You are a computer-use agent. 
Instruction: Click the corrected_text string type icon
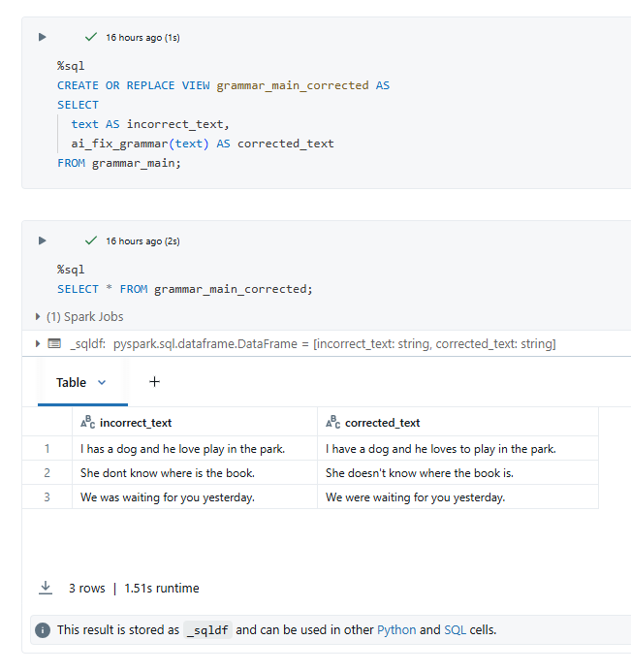(332, 423)
